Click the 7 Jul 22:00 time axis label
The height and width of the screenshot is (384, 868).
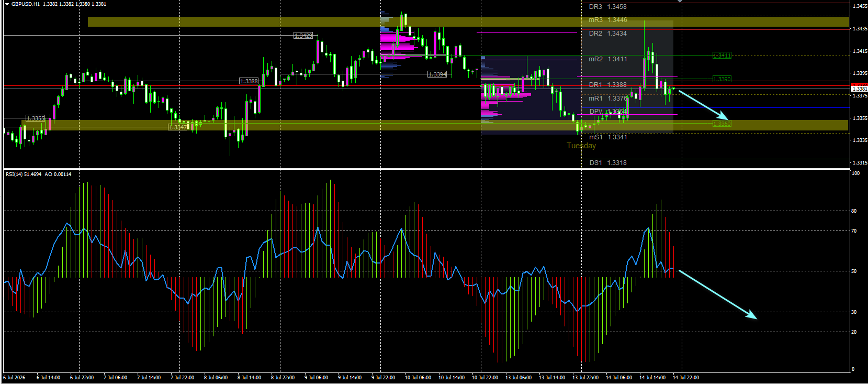182,378
